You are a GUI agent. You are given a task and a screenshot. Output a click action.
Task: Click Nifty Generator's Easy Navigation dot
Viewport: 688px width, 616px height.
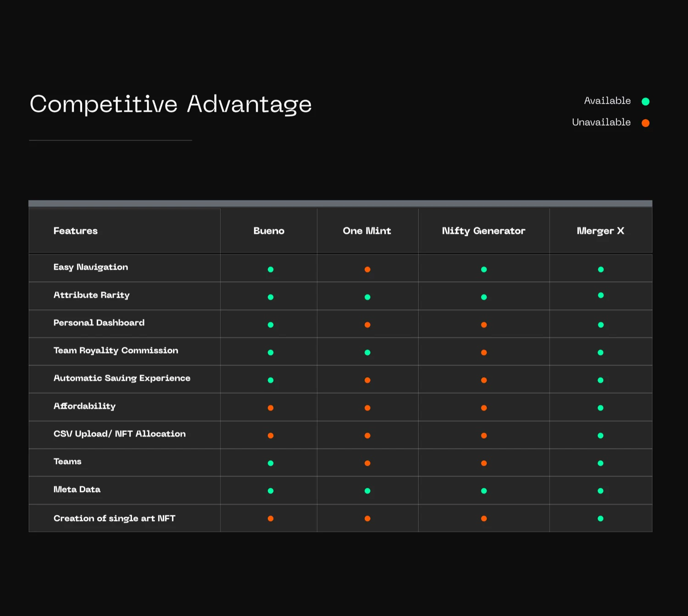click(x=484, y=269)
